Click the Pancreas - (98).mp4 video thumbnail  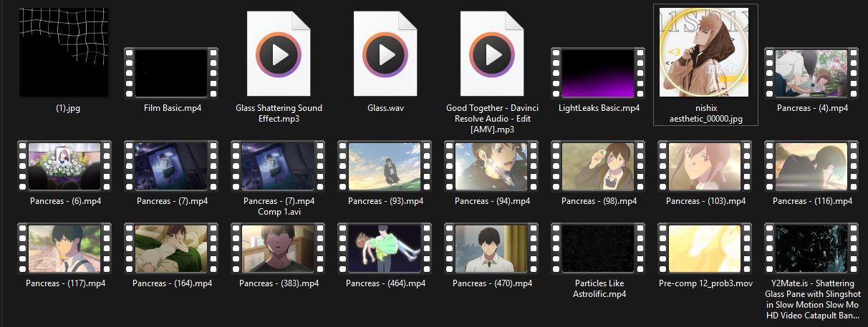tap(599, 166)
